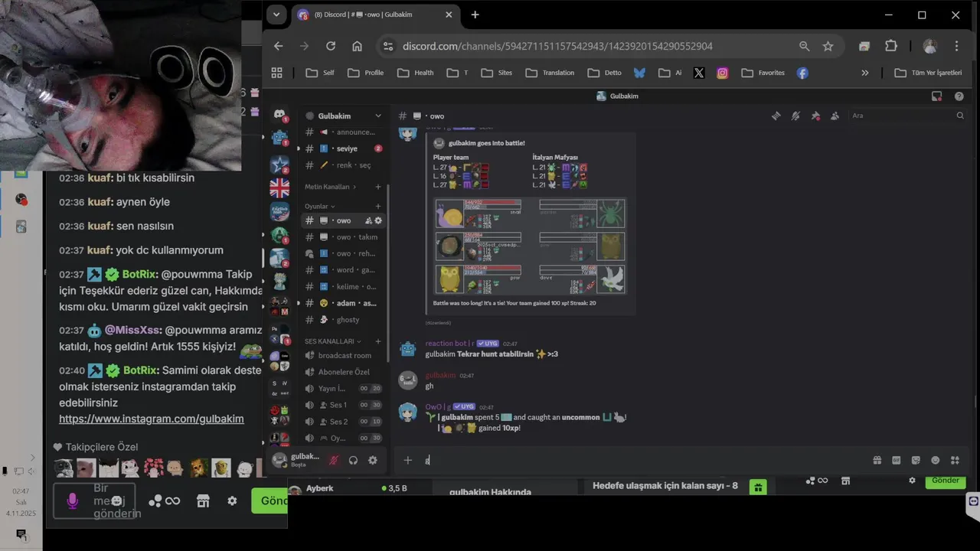Click the plus attach button in message box
This screenshot has width=980, height=551.
[408, 460]
